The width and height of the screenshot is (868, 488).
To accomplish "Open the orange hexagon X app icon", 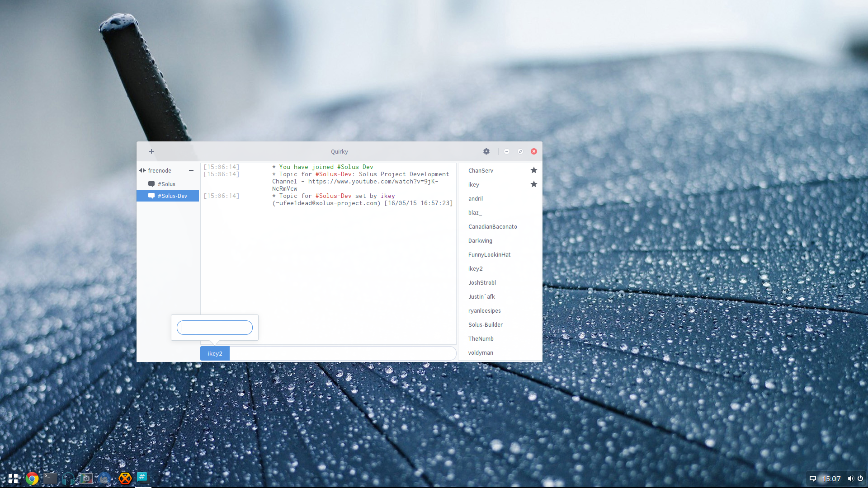I will pyautogui.click(x=125, y=478).
